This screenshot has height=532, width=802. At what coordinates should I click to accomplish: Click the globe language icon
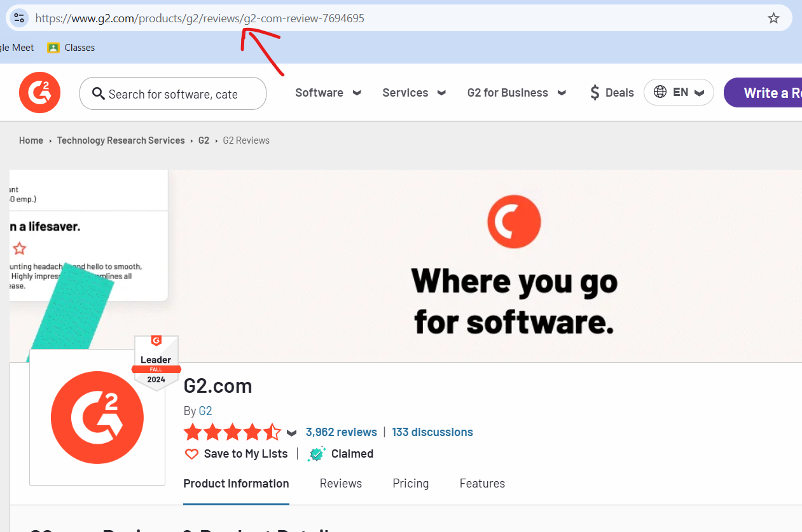(660, 92)
